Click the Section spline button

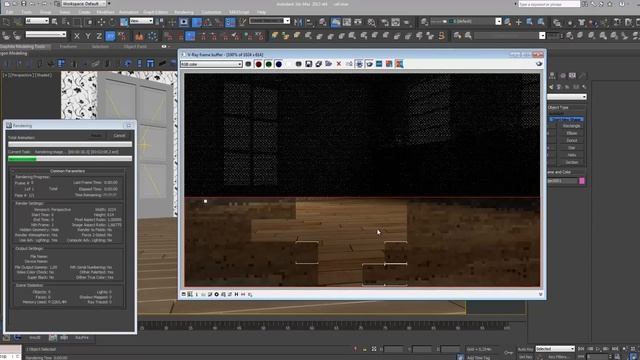571,162
